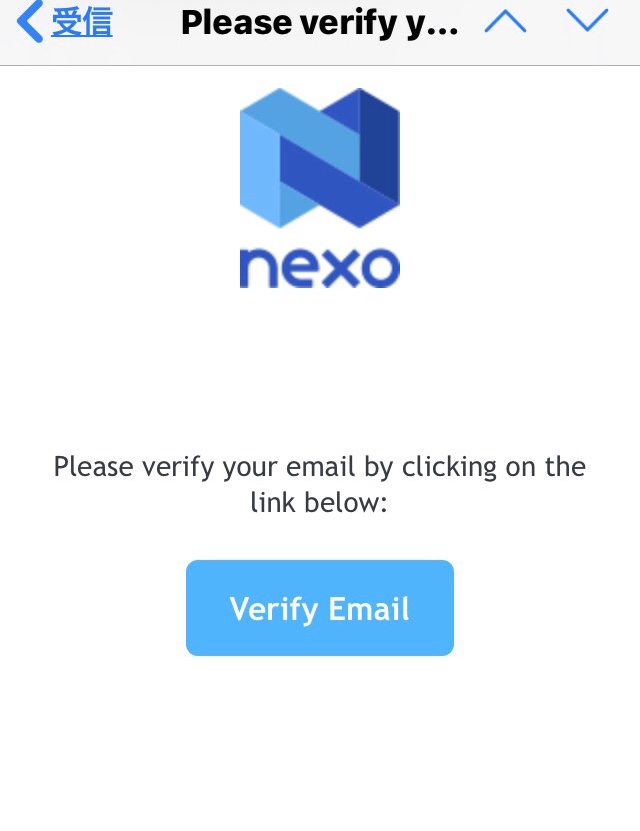
Task: Go to the next message with the down arrow
Action: (x=586, y=21)
